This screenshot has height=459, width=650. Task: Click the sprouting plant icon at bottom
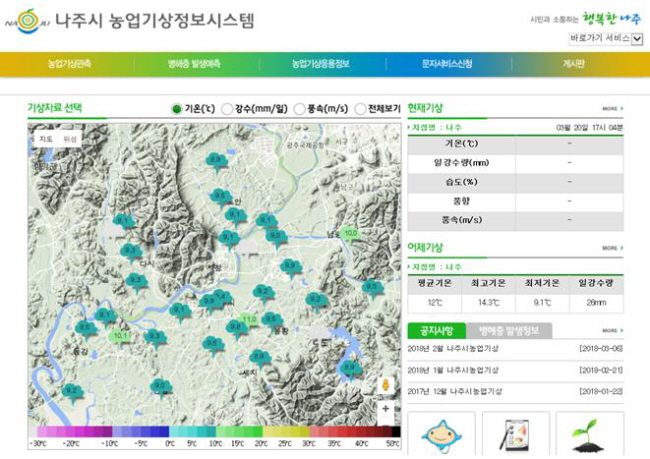[x=589, y=435]
